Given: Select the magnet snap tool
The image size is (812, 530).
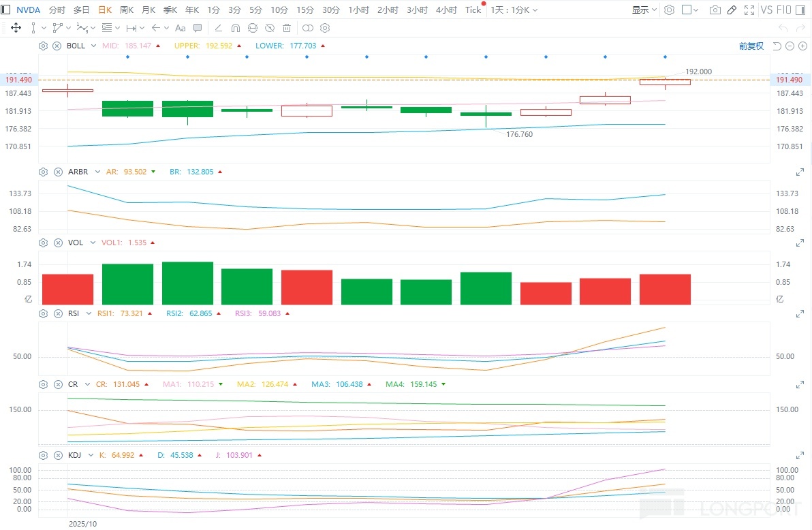Looking at the screenshot, I should pyautogui.click(x=236, y=28).
